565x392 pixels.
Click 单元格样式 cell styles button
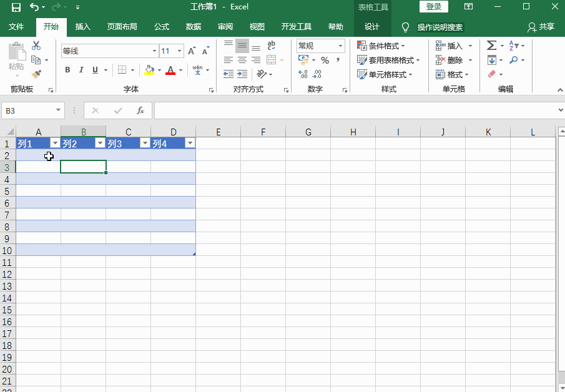click(x=385, y=74)
